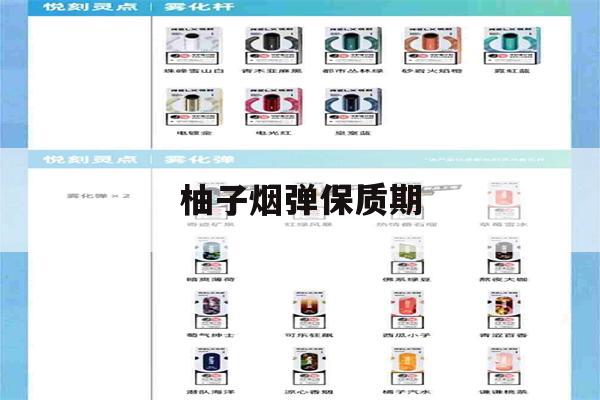The width and height of the screenshot is (600, 400).
Task: Pick the red watermelon pod above 西瓜小子
Action: [407, 310]
